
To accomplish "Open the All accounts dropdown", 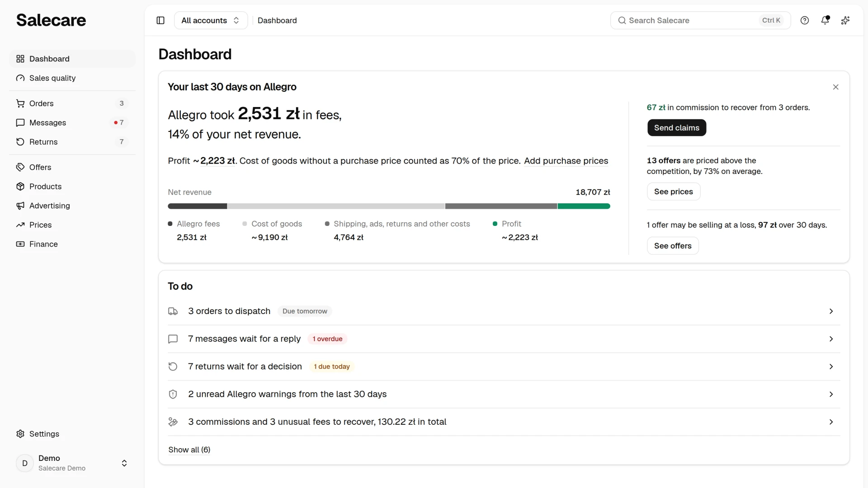I will (211, 20).
